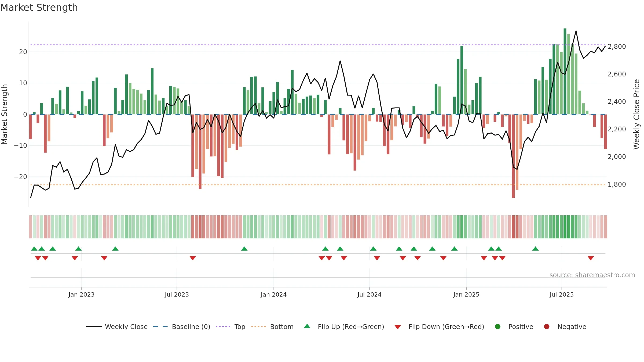644x362 pixels.
Task: Click the Jan 2023 axis label
Action: [x=81, y=294]
